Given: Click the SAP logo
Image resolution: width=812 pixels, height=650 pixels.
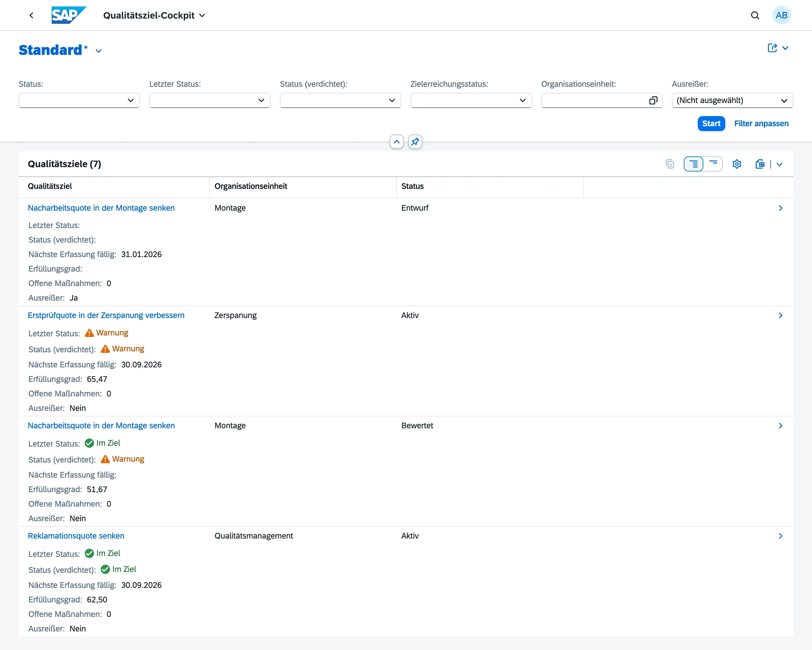Looking at the screenshot, I should click(69, 15).
